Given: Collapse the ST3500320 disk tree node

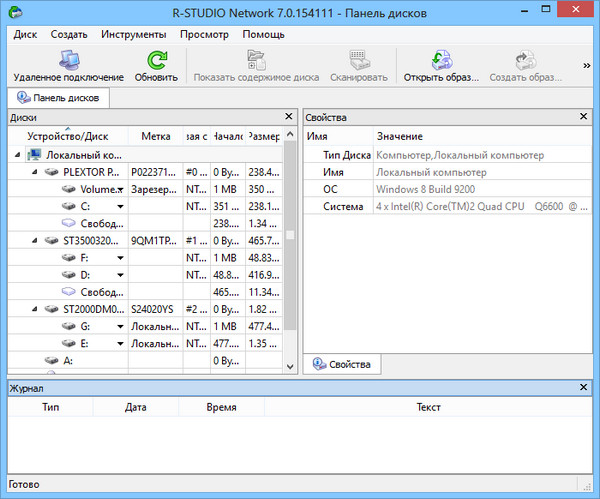Looking at the screenshot, I should click(33, 241).
